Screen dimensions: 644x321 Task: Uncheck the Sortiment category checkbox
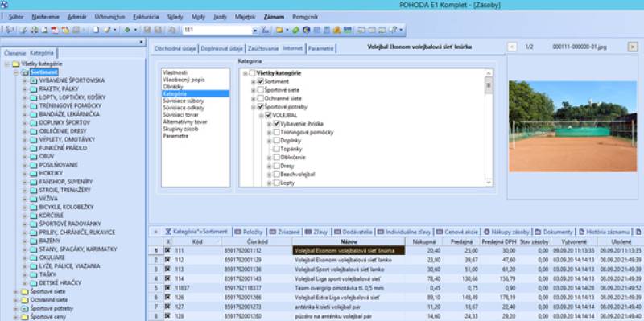pos(260,82)
